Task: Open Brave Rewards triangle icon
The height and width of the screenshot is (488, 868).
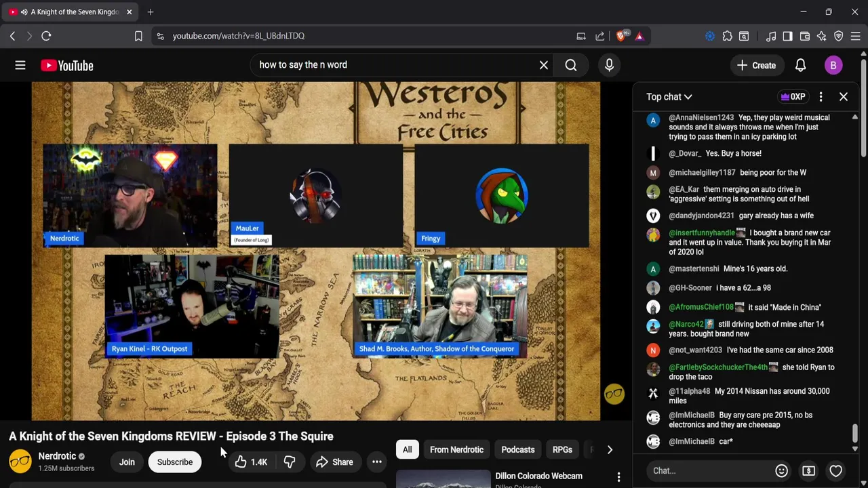Action: 639,36
